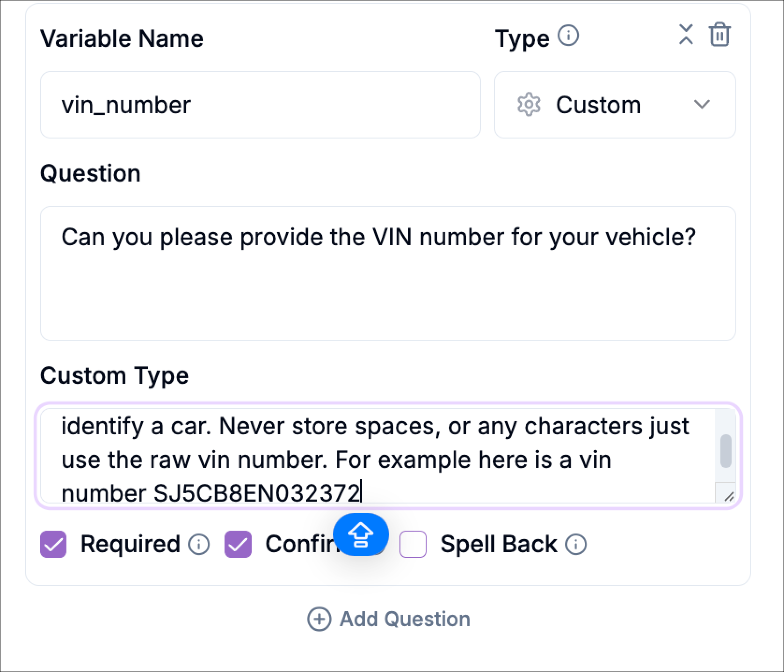Delete this question via the trash icon
This screenshot has width=784, height=672.
[x=719, y=34]
